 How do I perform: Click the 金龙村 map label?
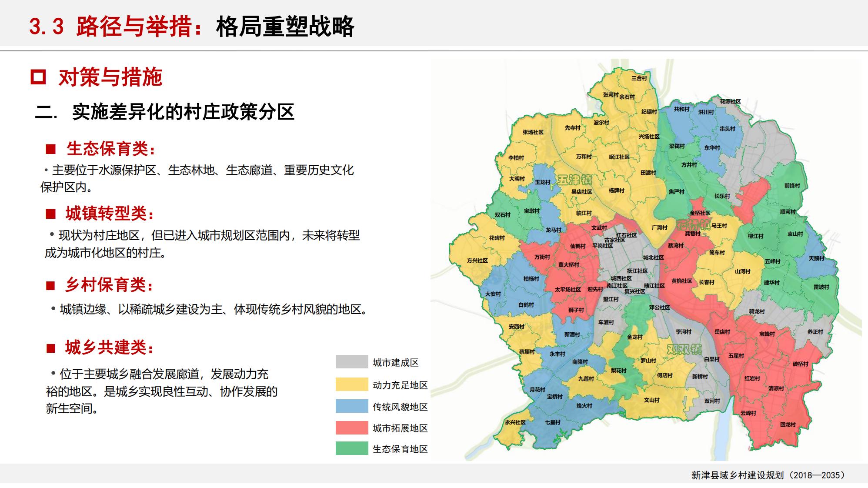635,337
